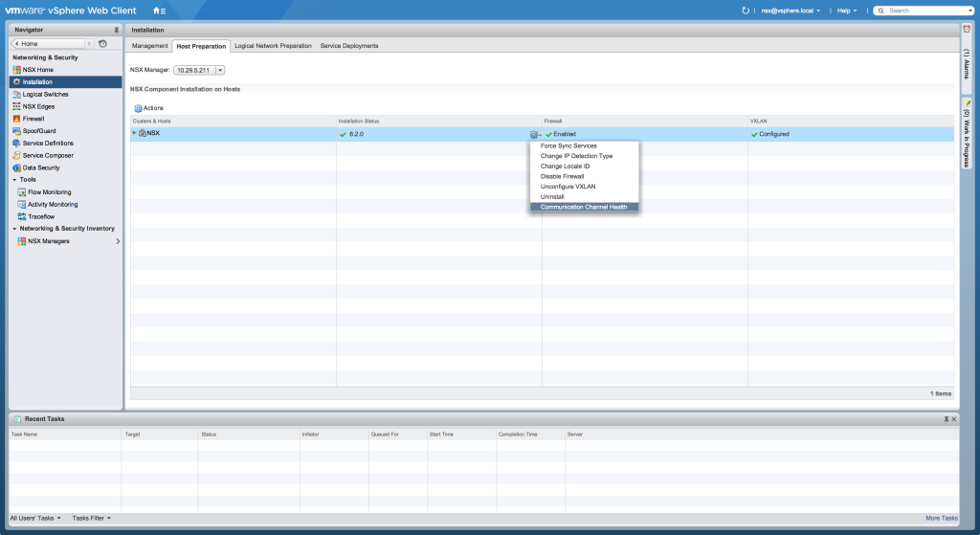Sort by Task Name column

[66, 435]
